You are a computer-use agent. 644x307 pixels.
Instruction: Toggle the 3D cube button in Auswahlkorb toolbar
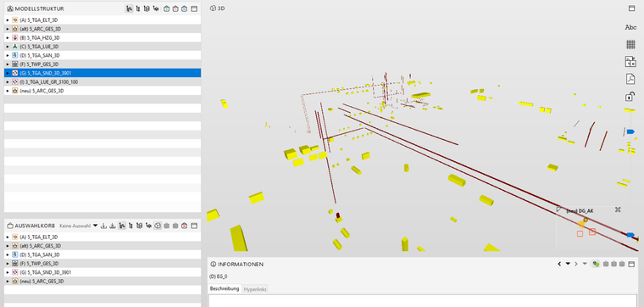[x=158, y=226]
